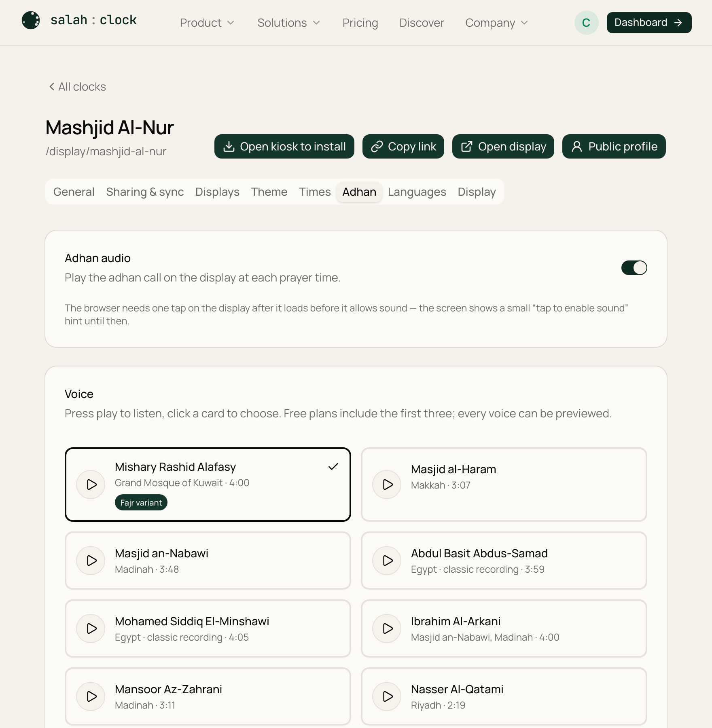Expand the Solutions menu
This screenshot has width=712, height=728.
click(289, 23)
